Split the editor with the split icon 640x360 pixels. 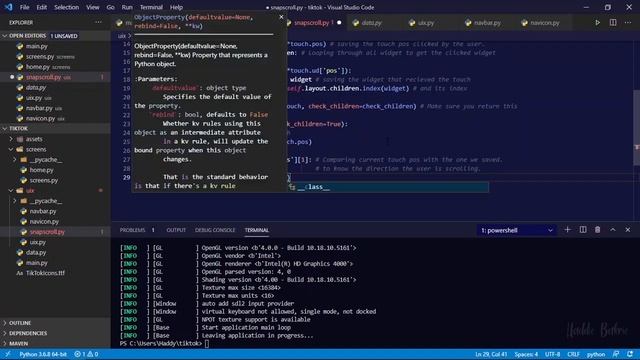[613, 23]
